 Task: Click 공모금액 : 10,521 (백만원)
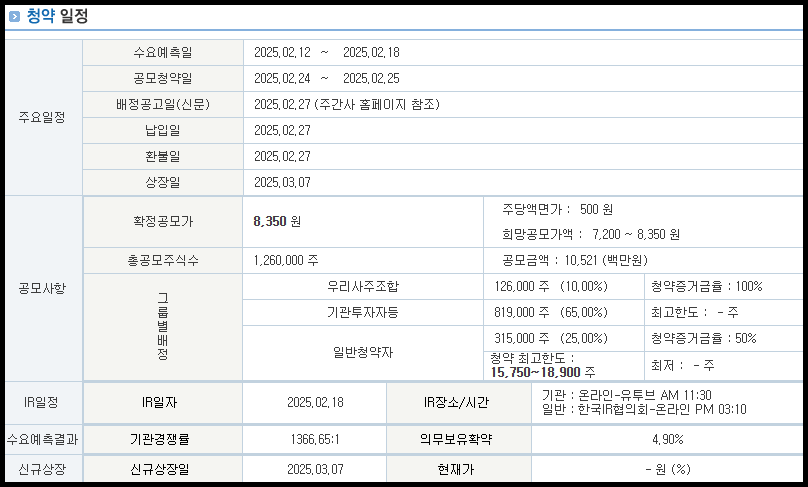tap(575, 260)
